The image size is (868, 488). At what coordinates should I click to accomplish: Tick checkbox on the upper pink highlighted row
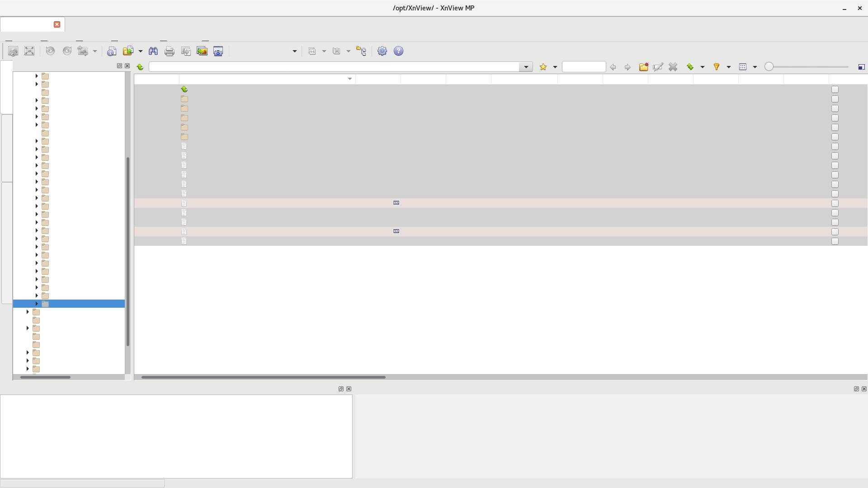(x=835, y=203)
